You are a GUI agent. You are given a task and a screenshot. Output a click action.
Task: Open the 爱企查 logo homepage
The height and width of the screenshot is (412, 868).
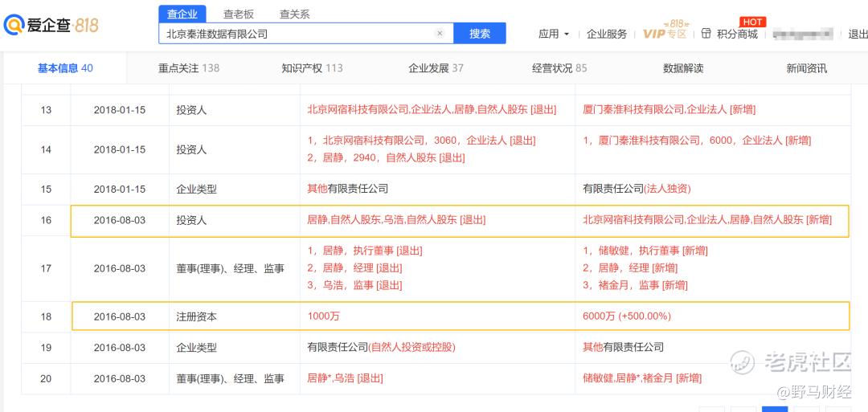pos(51,25)
